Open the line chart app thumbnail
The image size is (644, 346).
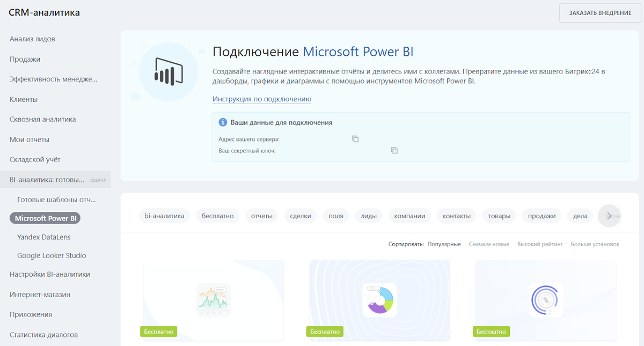point(214,300)
